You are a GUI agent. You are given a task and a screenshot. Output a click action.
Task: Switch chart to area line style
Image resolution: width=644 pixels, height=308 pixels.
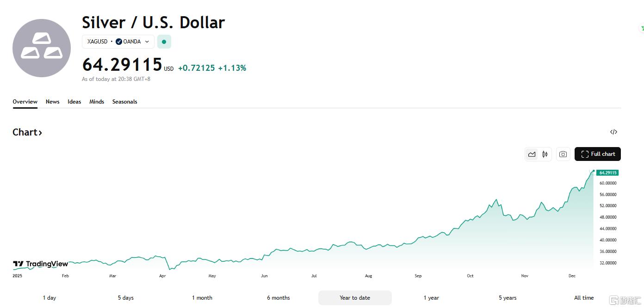pos(532,154)
